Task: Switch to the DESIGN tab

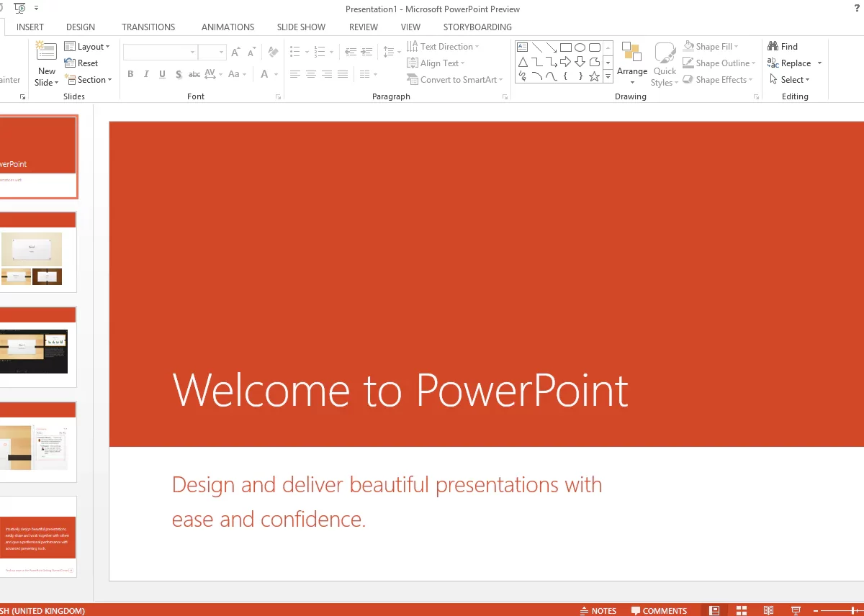Action: pos(81,27)
